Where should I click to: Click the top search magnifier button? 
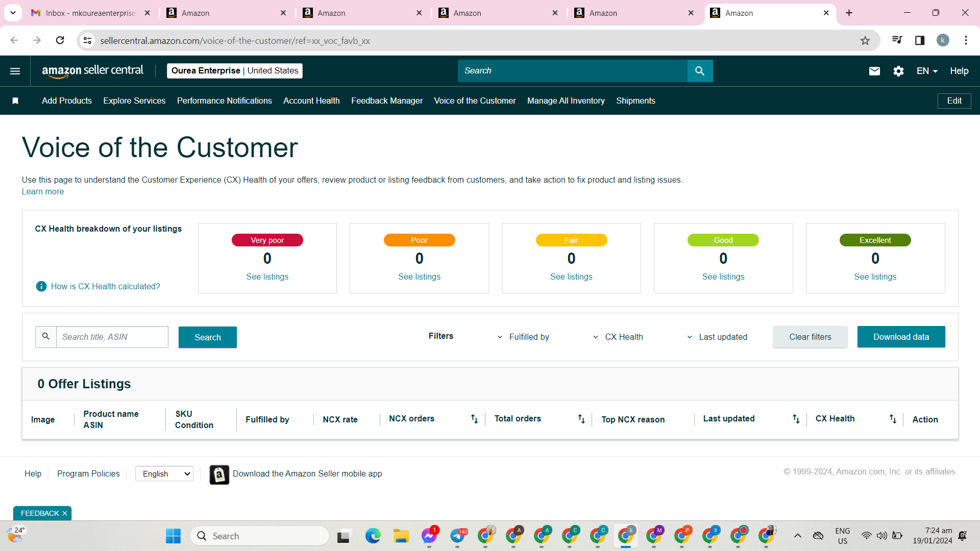700,71
